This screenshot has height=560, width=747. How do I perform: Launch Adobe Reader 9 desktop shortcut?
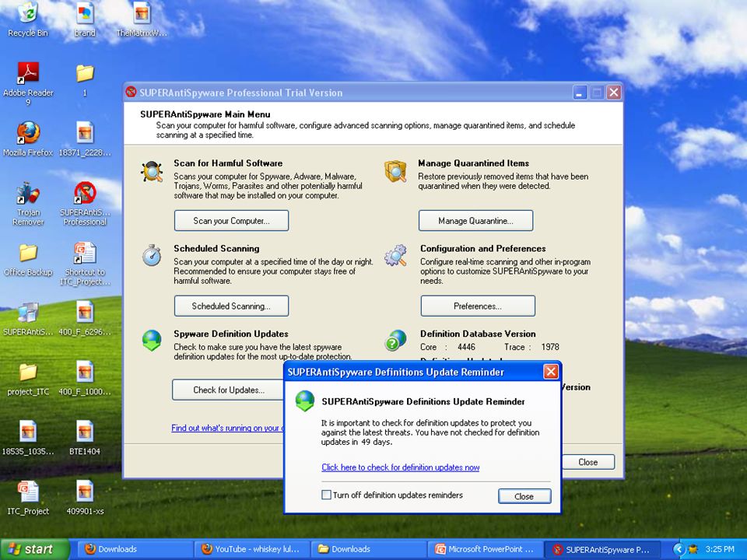tap(28, 72)
